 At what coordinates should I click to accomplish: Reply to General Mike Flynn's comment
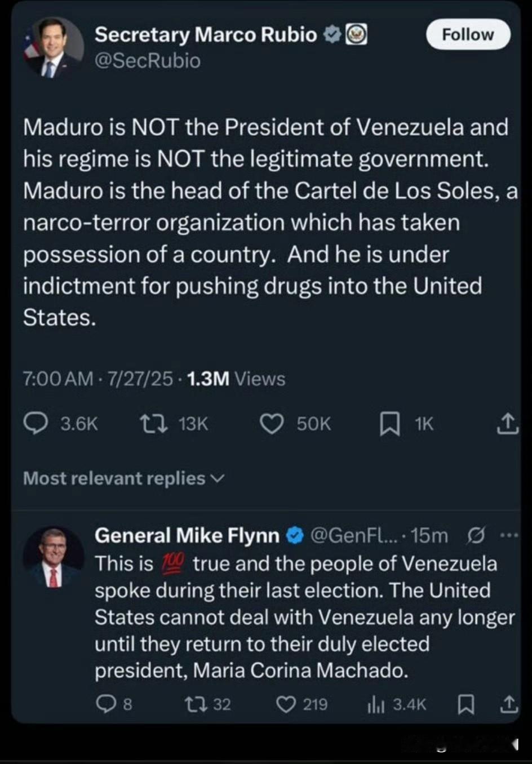[x=105, y=704]
